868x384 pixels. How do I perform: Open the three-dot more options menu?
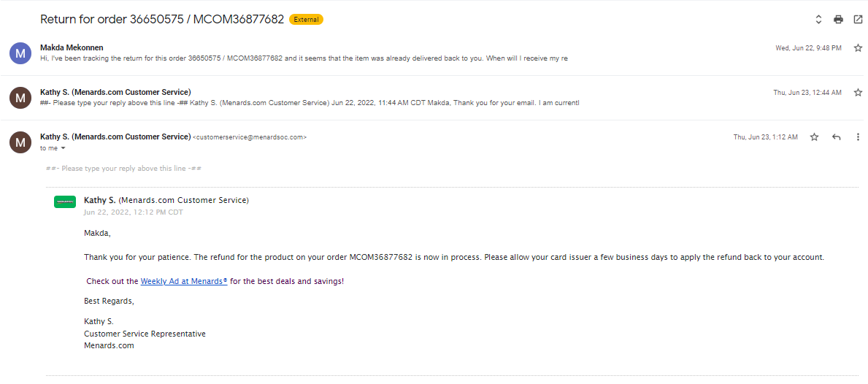click(x=858, y=137)
